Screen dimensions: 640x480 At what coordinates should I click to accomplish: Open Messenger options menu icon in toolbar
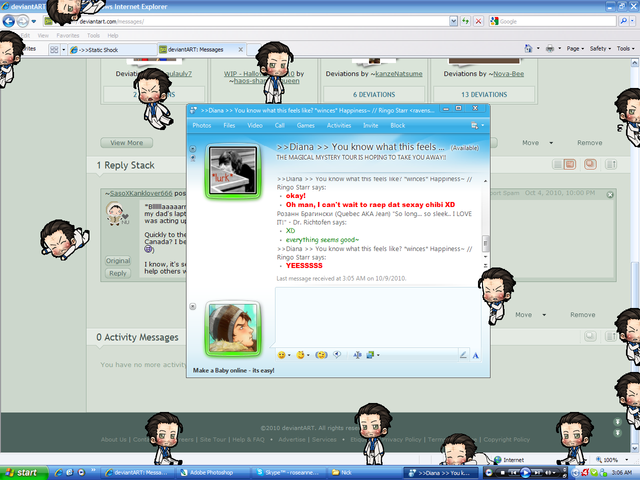[x=475, y=125]
